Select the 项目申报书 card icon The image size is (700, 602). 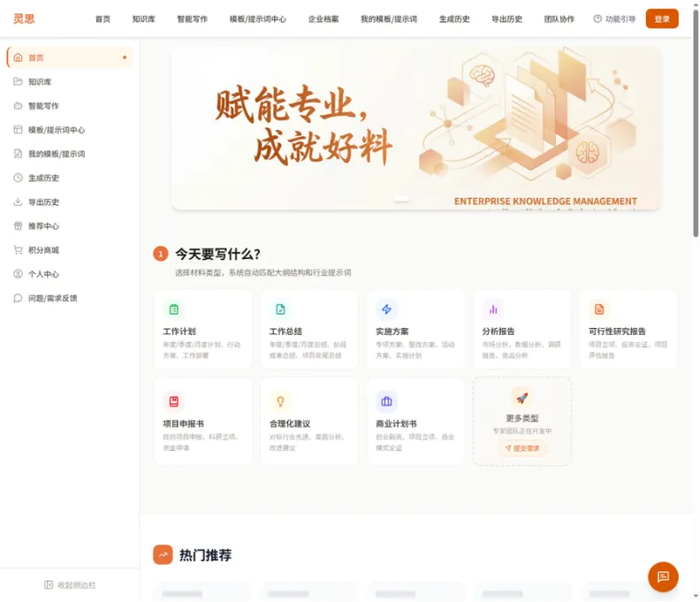tap(173, 401)
